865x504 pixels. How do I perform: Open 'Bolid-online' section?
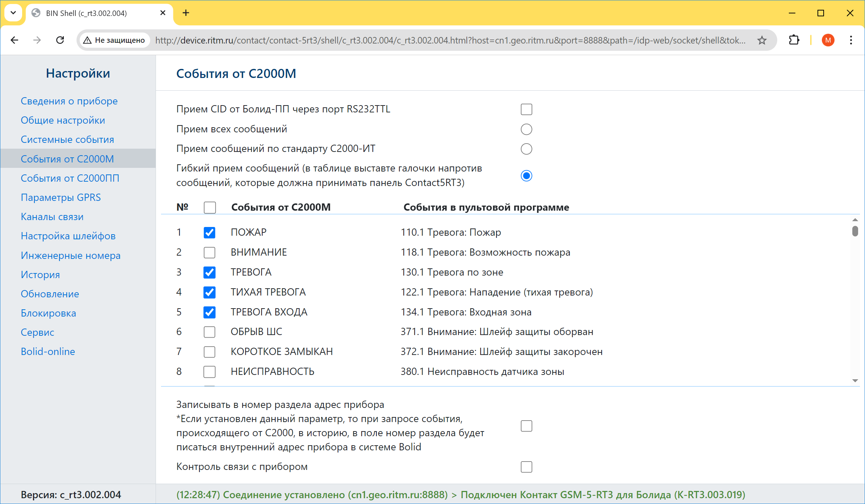pos(48,351)
